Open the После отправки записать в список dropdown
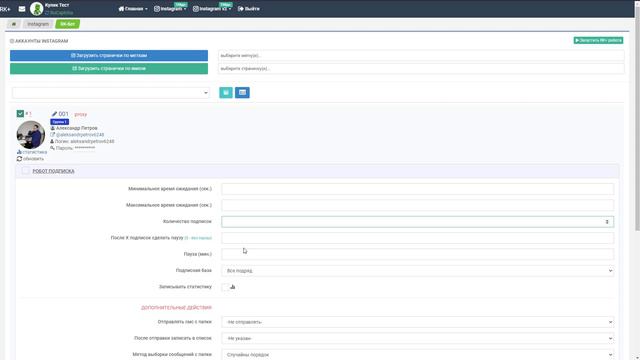Image resolution: width=640 pixels, height=360 pixels. pyautogui.click(x=418, y=338)
